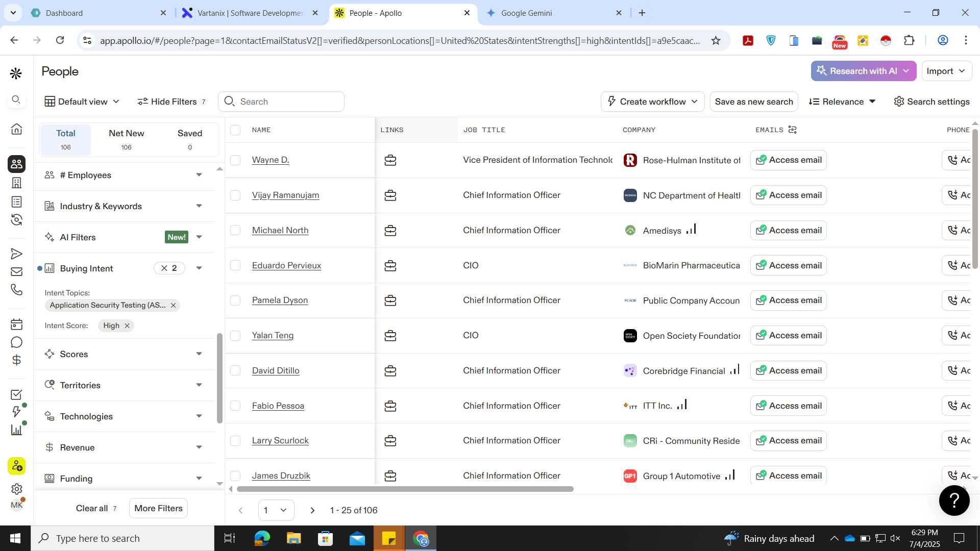Click the MK profile avatar
This screenshot has width=980, height=551.
pyautogui.click(x=16, y=505)
